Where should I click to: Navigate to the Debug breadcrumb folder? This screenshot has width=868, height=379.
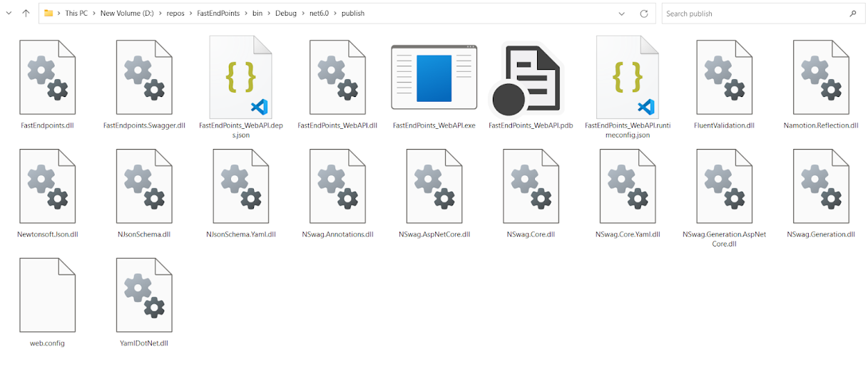285,14
